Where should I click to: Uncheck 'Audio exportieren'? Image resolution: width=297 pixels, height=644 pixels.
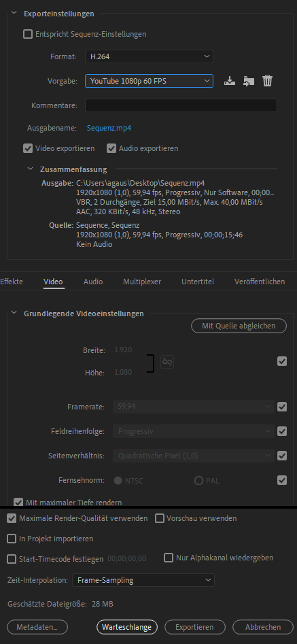point(111,148)
